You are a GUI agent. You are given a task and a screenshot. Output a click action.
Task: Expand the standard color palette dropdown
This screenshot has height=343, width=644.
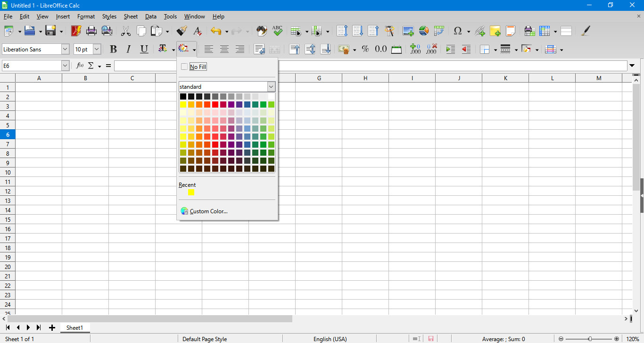pyautogui.click(x=271, y=87)
